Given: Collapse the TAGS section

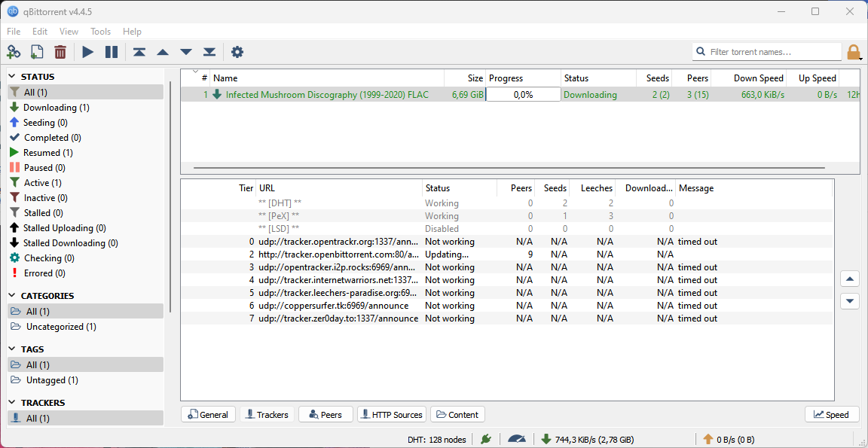Looking at the screenshot, I should coord(13,349).
